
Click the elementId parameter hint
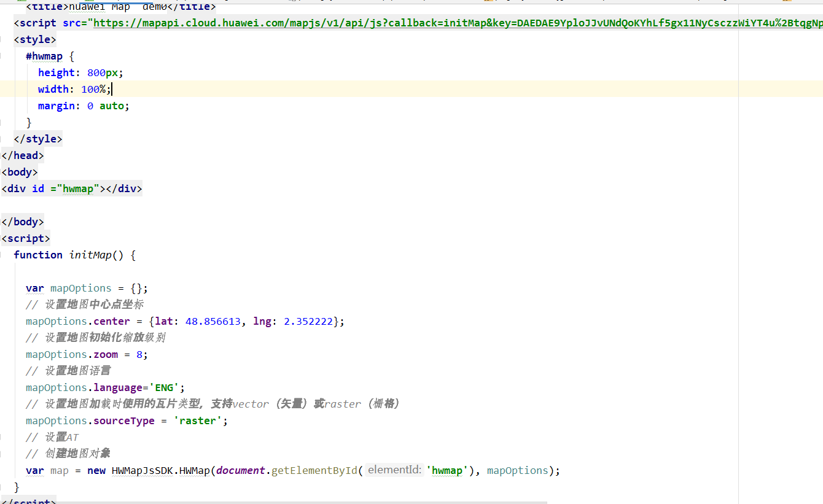394,470
